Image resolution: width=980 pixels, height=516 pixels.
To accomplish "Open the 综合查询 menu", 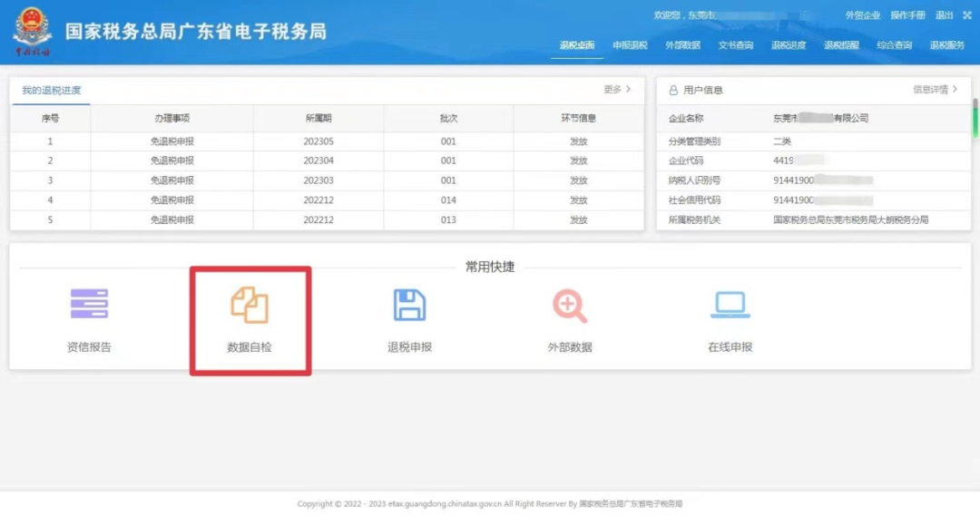I will point(895,45).
